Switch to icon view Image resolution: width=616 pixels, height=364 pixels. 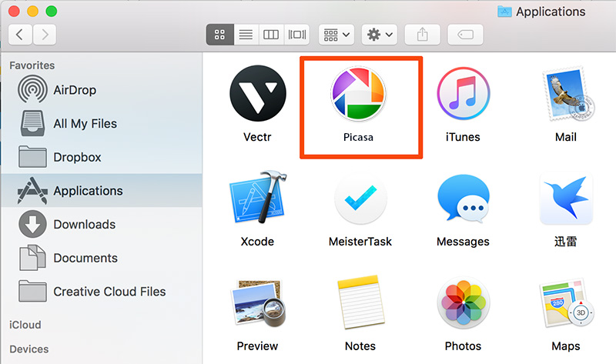[220, 35]
